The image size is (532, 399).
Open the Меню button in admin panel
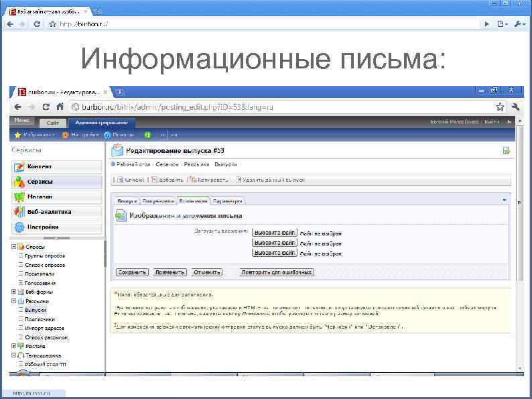tap(22, 121)
